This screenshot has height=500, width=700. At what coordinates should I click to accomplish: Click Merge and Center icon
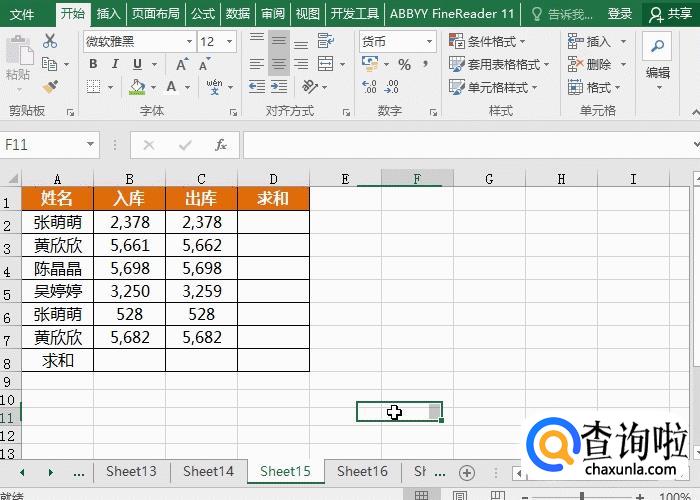(x=325, y=64)
